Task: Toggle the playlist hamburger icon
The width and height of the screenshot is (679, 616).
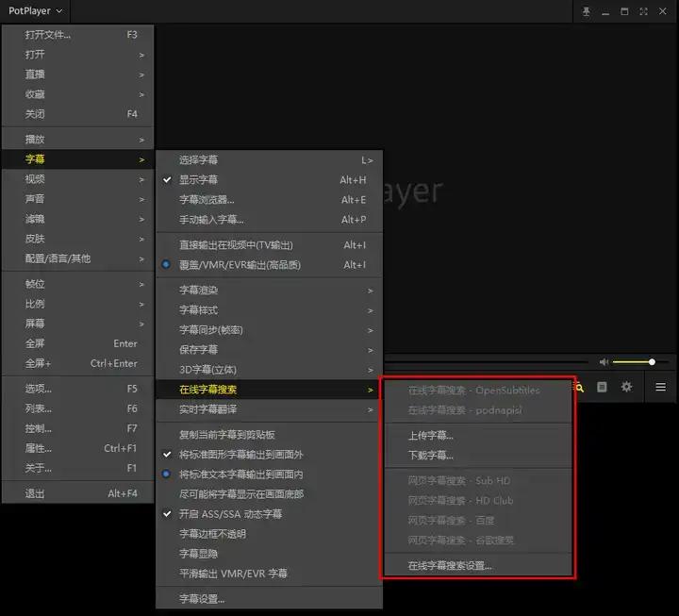Action: click(x=660, y=387)
